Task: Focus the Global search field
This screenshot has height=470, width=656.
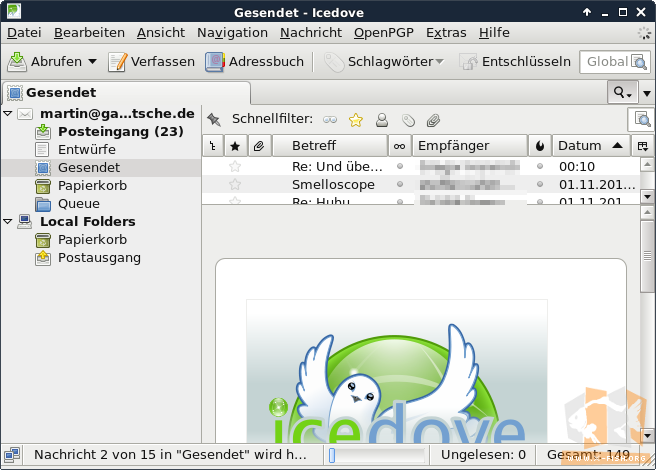Action: pyautogui.click(x=615, y=62)
